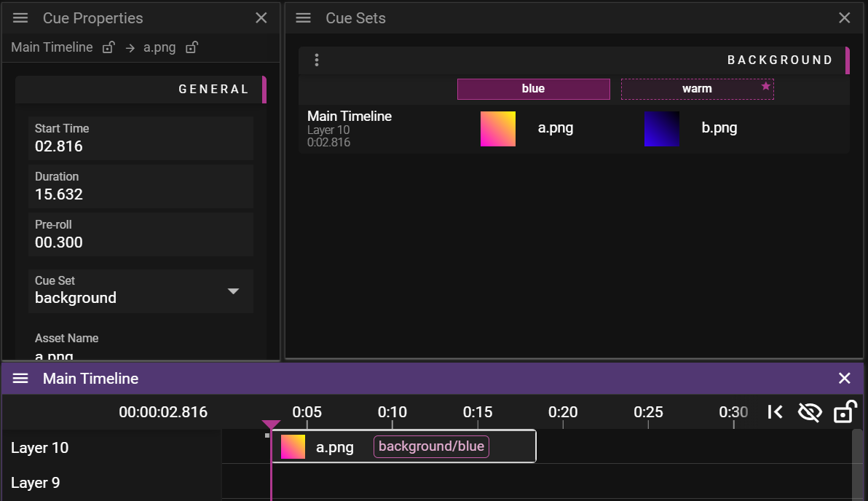Click the a.png gradient thumbnail in Cue Sets

click(497, 129)
